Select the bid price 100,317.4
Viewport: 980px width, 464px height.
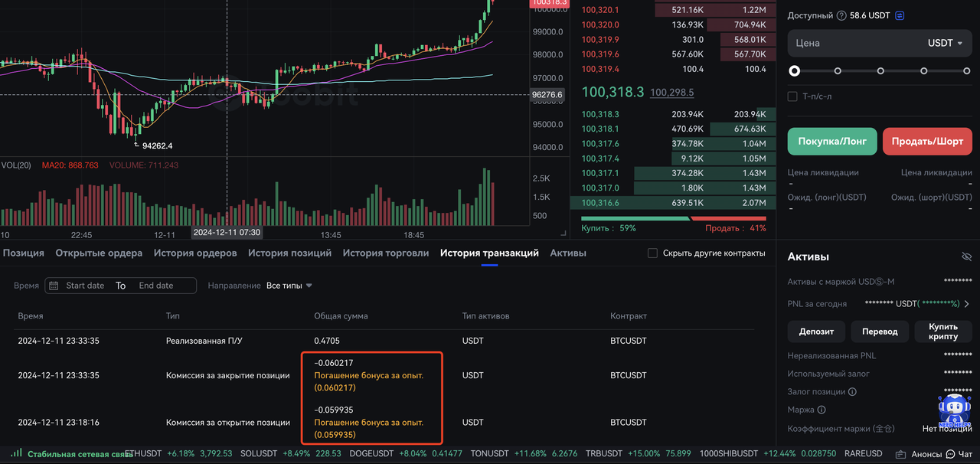click(601, 158)
